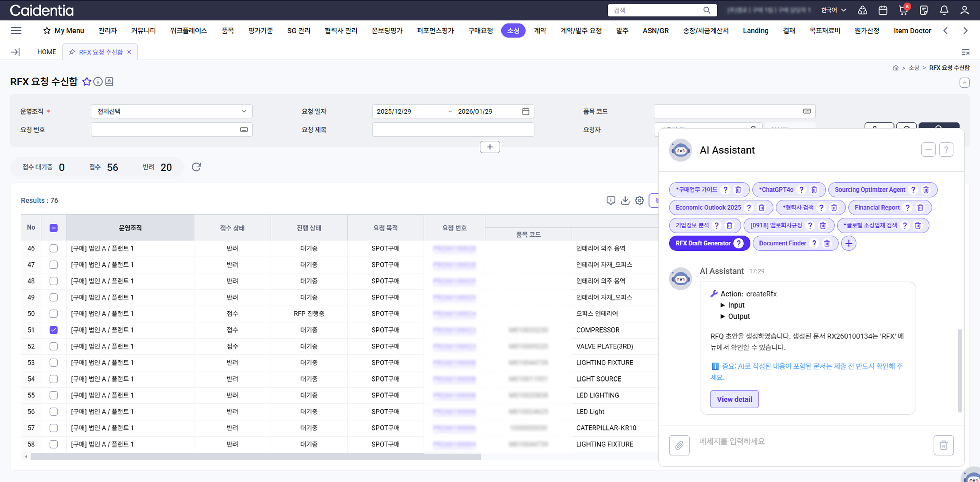Screen dimensions: 980x482
Task: Check the checkbox for row 46
Action: point(54,248)
